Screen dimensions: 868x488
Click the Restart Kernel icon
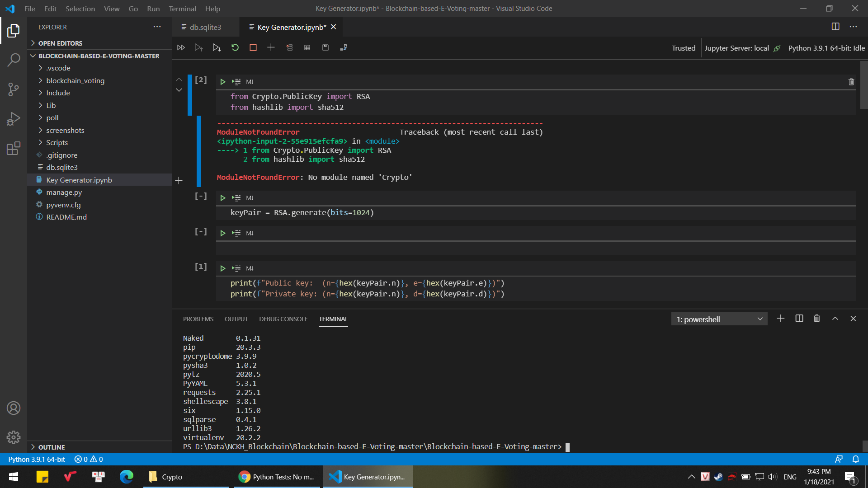coord(235,47)
